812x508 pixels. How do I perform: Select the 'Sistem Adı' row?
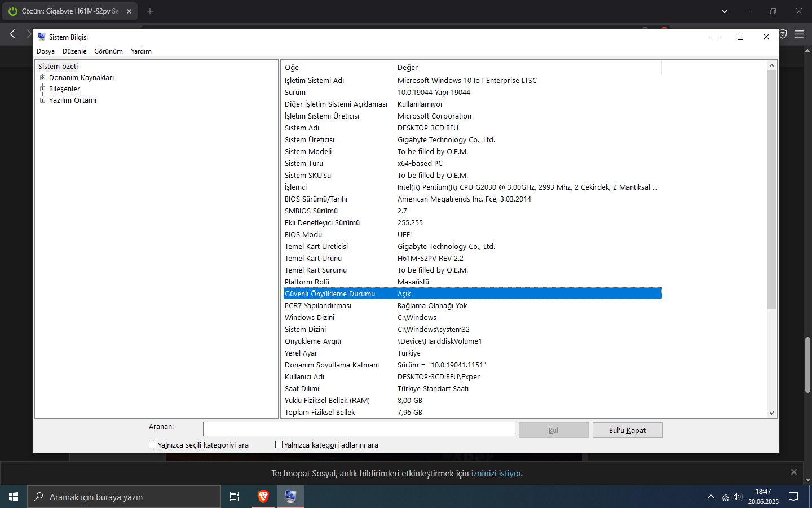(x=473, y=128)
